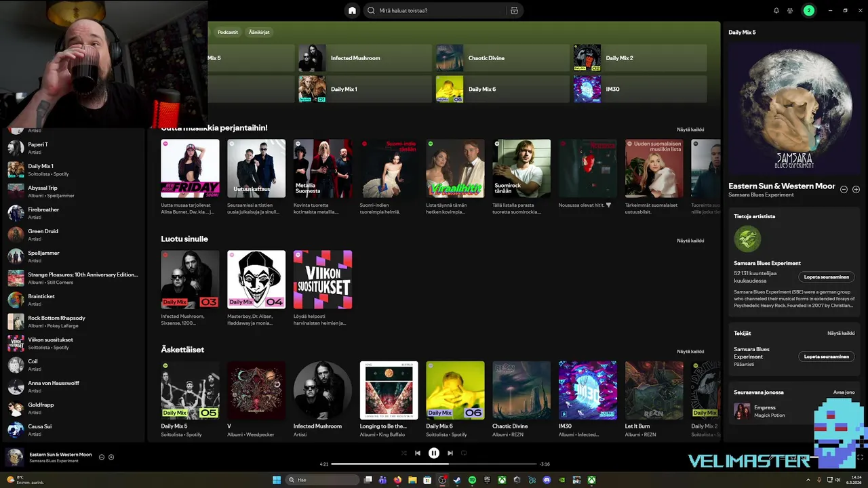This screenshot has height=488, width=868.
Task: Open the green profile avatar menu
Action: pyautogui.click(x=808, y=10)
